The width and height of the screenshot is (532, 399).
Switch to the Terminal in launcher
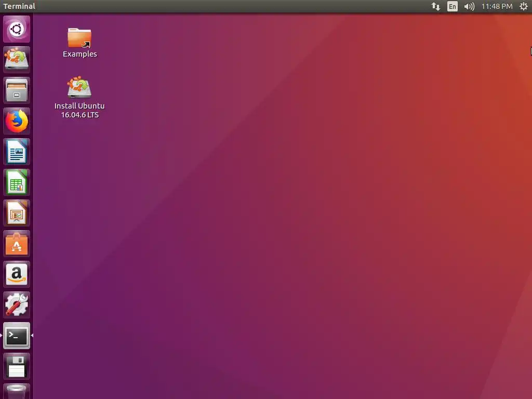tap(17, 336)
